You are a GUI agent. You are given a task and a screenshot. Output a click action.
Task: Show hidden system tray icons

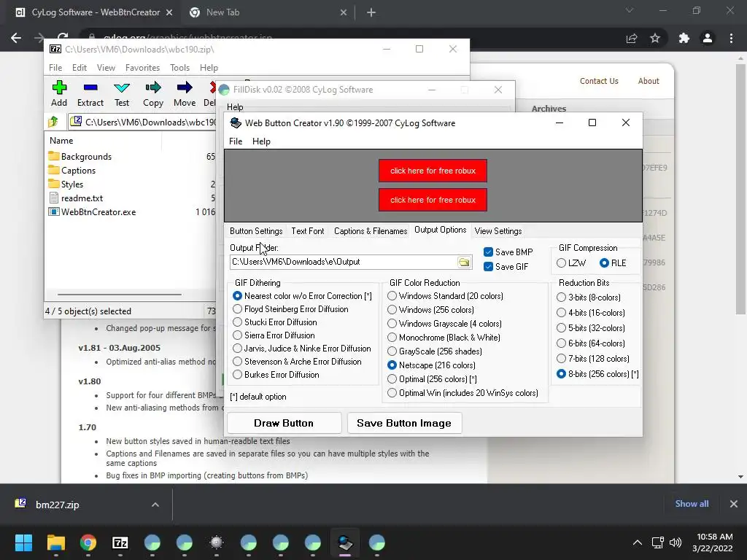(x=637, y=542)
